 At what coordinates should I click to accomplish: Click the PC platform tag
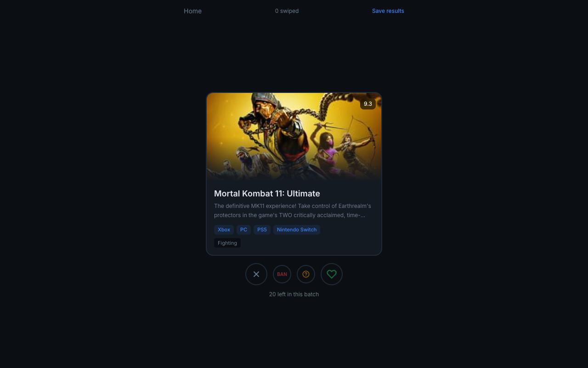click(x=243, y=230)
